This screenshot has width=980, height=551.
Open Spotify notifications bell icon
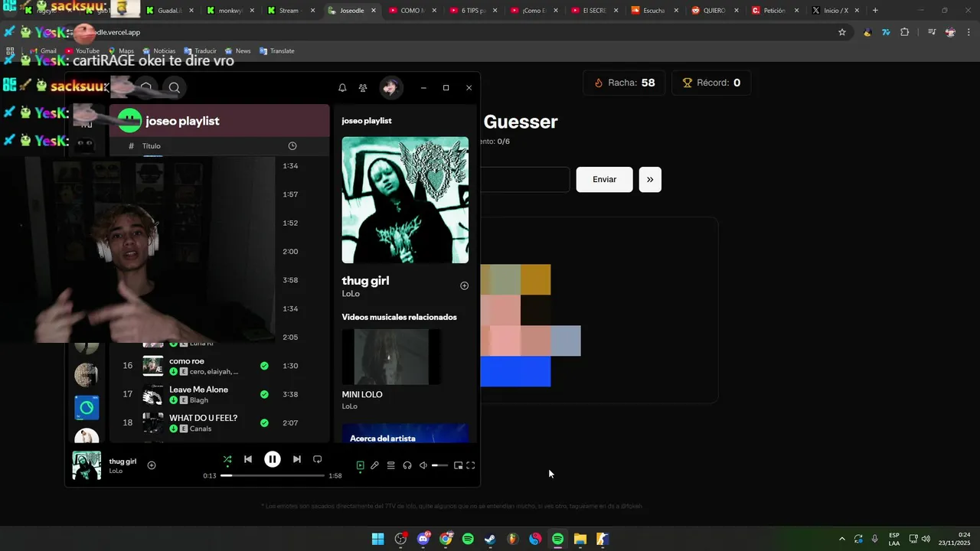click(342, 88)
